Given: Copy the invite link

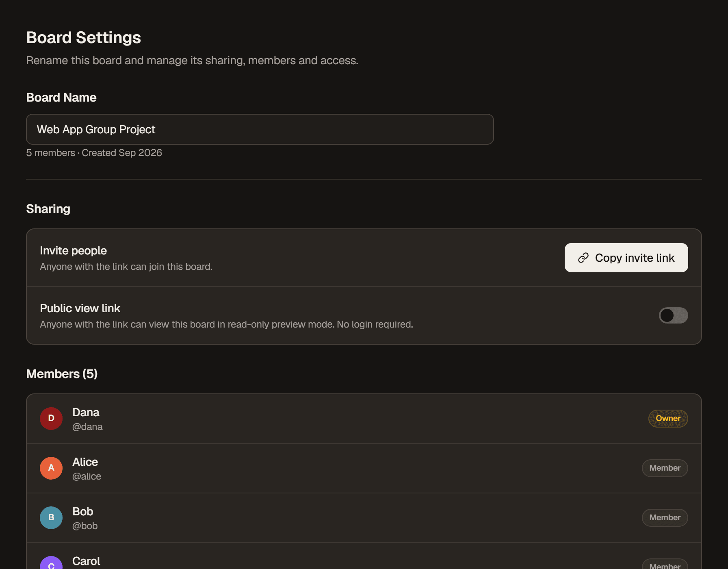Looking at the screenshot, I should pyautogui.click(x=626, y=258).
